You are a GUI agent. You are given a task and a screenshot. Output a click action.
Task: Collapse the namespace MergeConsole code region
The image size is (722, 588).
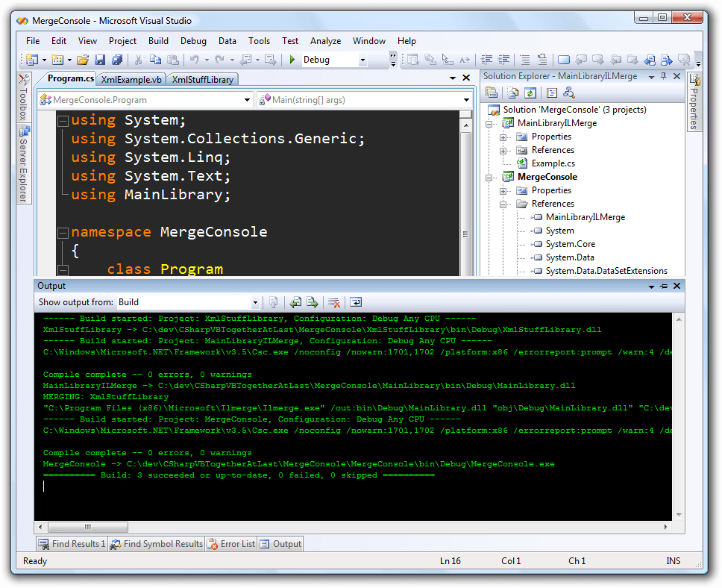coord(63,231)
